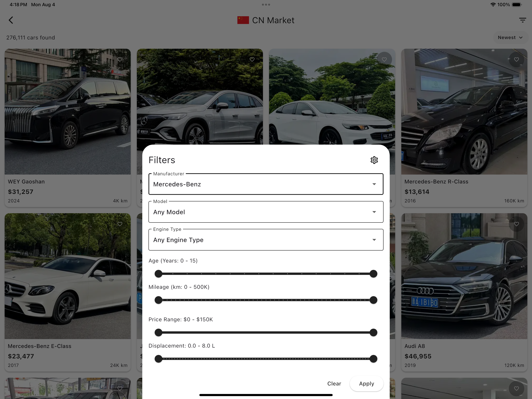
Task: Open filter settings gear icon
Action: [374, 160]
